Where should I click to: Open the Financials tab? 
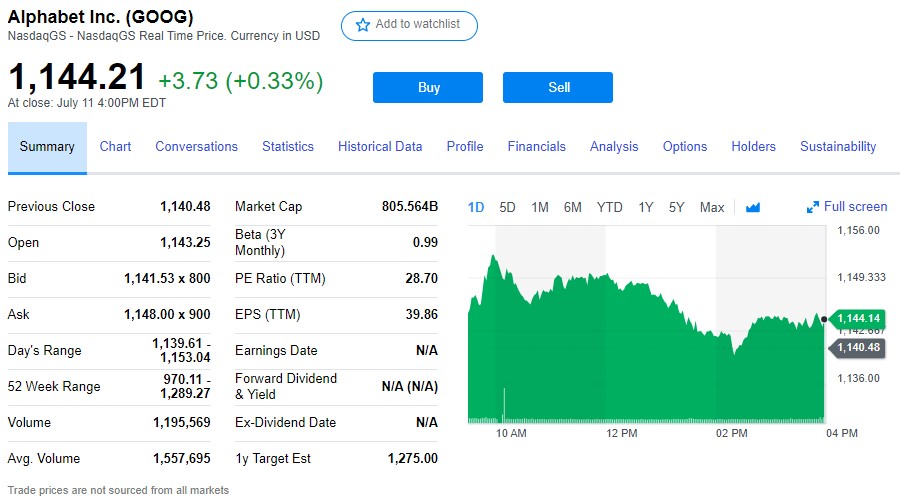pyautogui.click(x=537, y=146)
